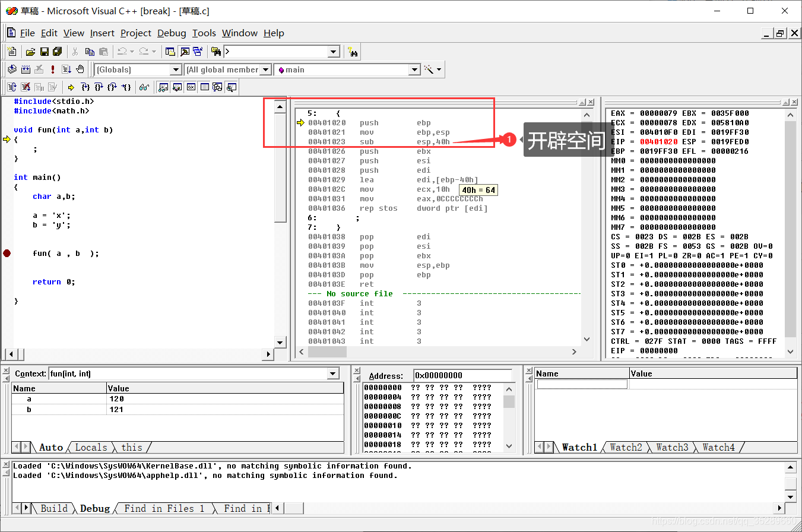
Task: Open the Debug menu
Action: pos(172,33)
